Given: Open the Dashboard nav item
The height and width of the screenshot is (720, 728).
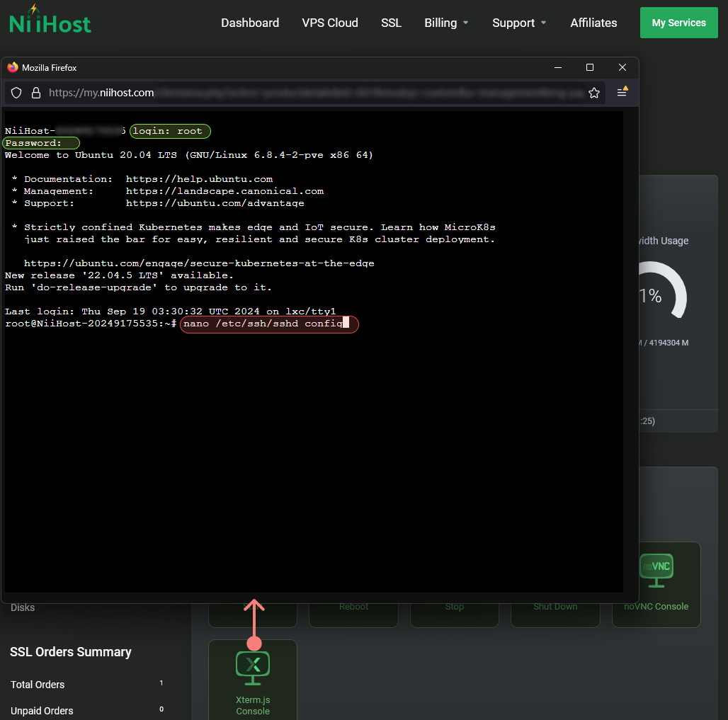Looking at the screenshot, I should (250, 23).
